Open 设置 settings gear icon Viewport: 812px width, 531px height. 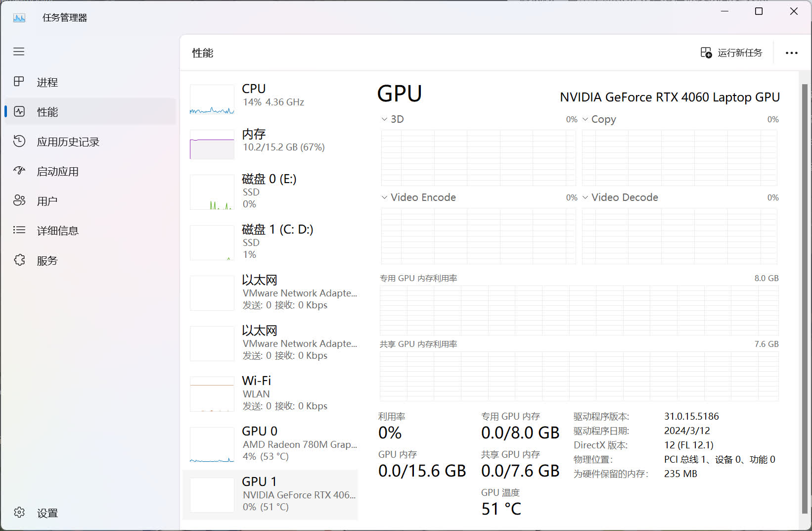[x=19, y=513]
